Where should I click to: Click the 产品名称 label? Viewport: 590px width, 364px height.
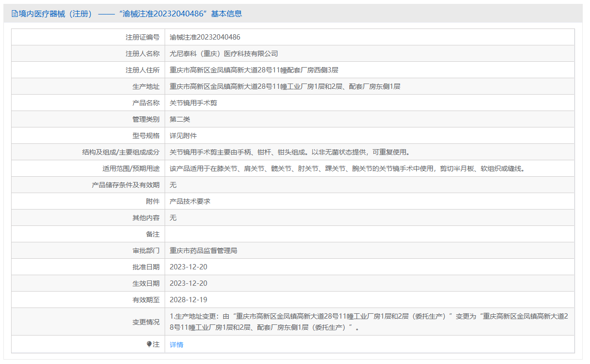point(146,103)
